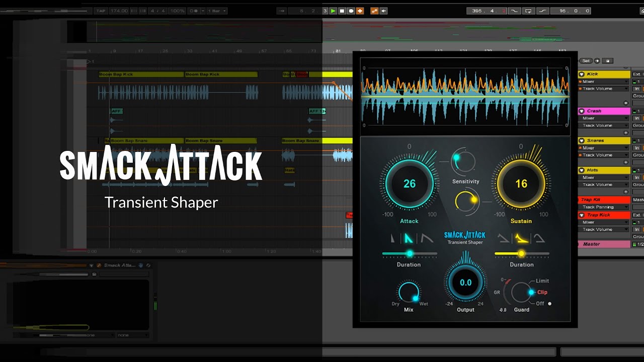The image size is (644, 362).
Task: Click the Smack Attack logo in plugin
Action: pos(465,235)
